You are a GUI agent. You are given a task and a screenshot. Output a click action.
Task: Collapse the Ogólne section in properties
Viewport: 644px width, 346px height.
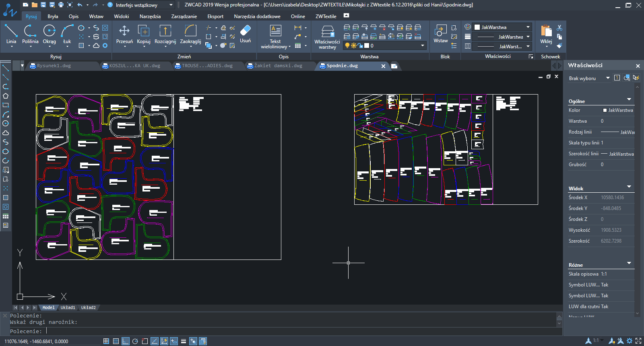click(629, 99)
